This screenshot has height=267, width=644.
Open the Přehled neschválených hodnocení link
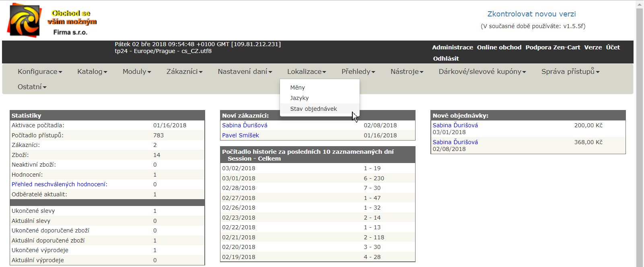click(60, 184)
